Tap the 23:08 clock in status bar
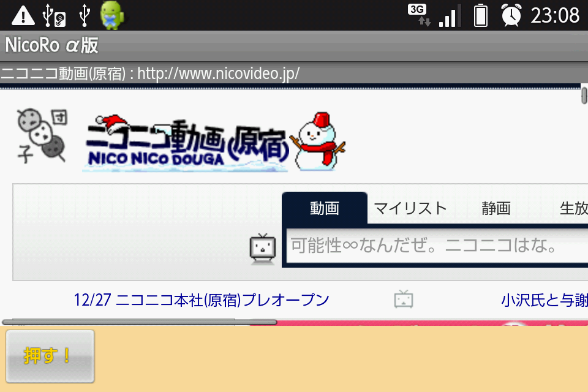The height and width of the screenshot is (392, 588). [555, 16]
